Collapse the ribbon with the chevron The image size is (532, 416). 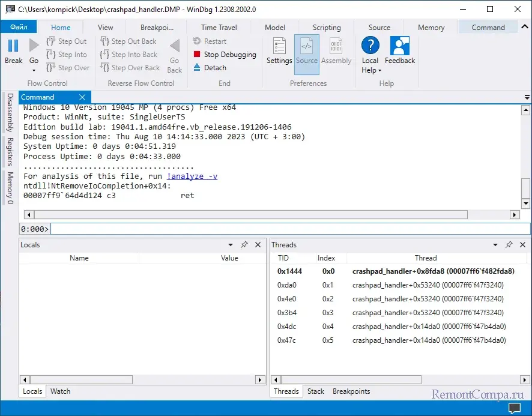[x=525, y=26]
